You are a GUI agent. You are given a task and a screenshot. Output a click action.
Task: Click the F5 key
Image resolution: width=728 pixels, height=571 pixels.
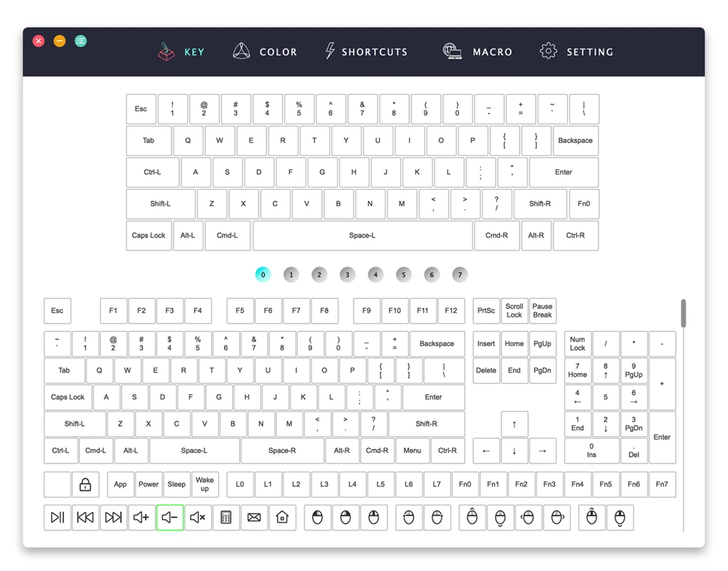(x=240, y=311)
